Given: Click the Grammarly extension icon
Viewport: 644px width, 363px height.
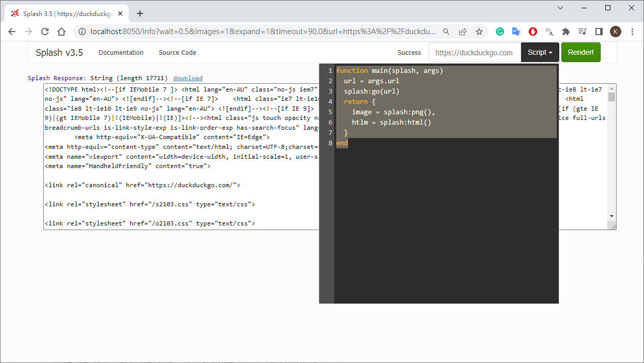Looking at the screenshot, I should (500, 32).
